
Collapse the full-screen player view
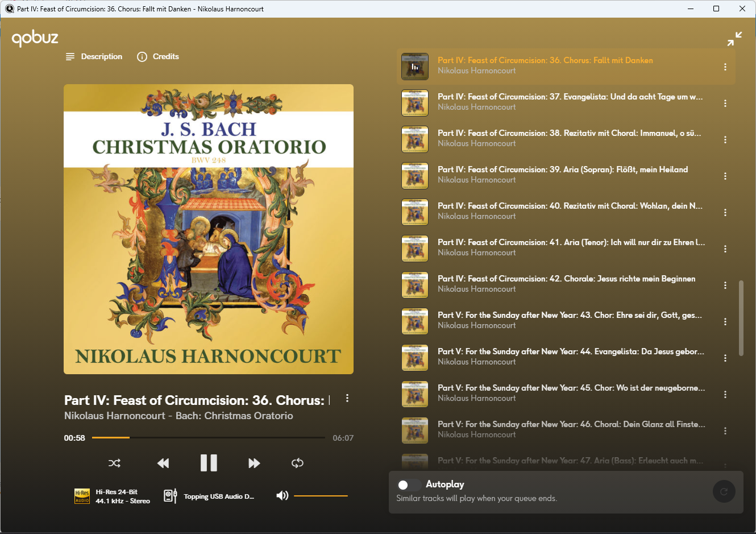point(734,39)
